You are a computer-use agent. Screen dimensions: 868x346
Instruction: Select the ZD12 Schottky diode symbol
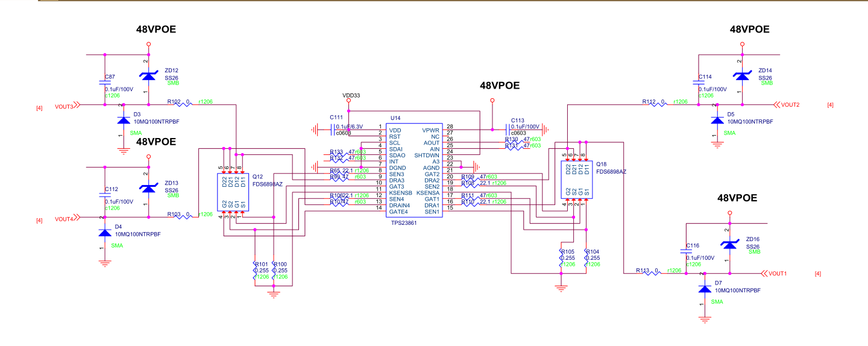(149, 77)
